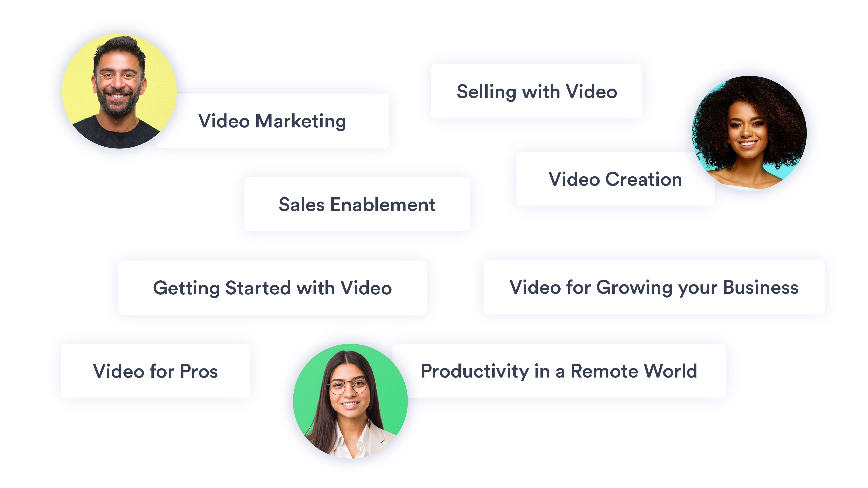Image resolution: width=868 pixels, height=488 pixels.
Task: Click the 'Remote World' text in the productivity card
Action: click(x=634, y=371)
